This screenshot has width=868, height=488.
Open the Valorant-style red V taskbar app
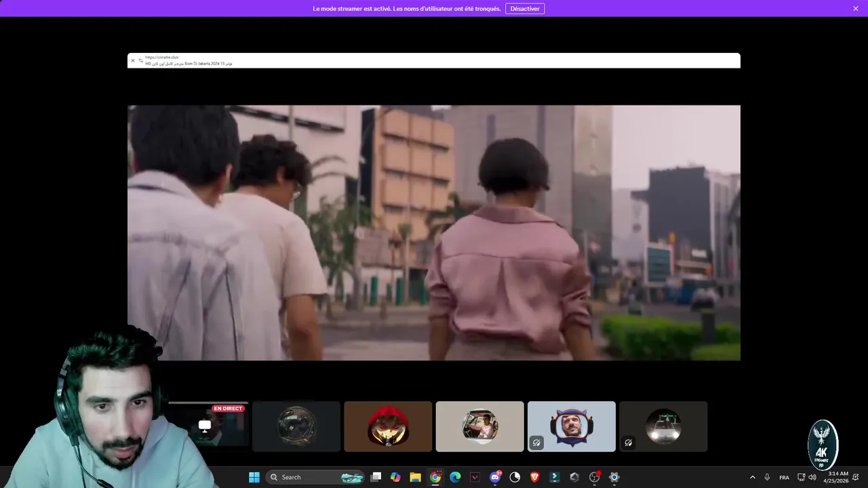(475, 477)
